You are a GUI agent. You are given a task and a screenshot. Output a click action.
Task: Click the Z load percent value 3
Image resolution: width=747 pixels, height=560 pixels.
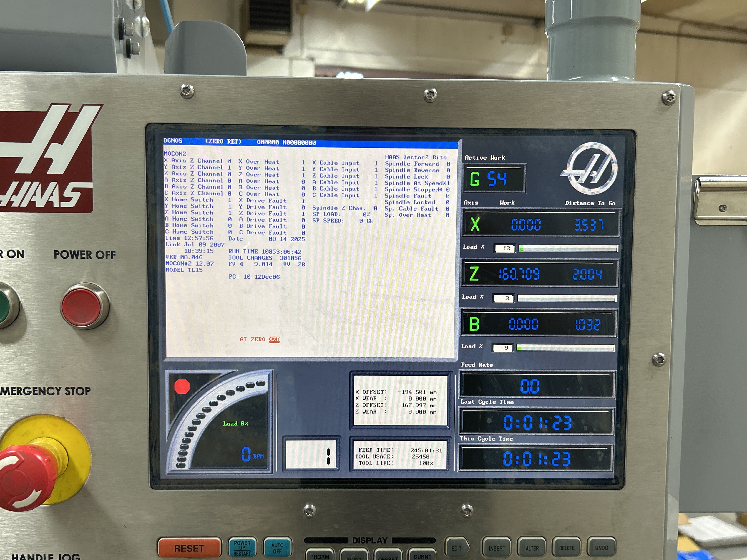tap(504, 298)
